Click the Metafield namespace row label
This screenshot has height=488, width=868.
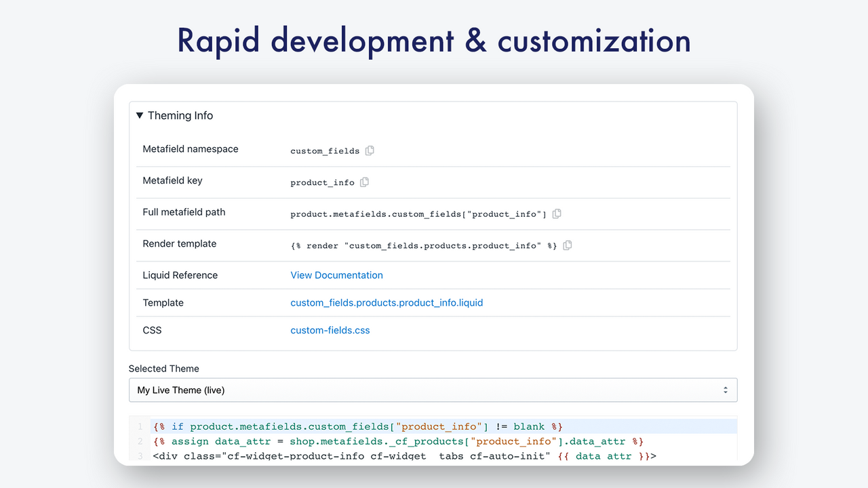pyautogui.click(x=190, y=149)
